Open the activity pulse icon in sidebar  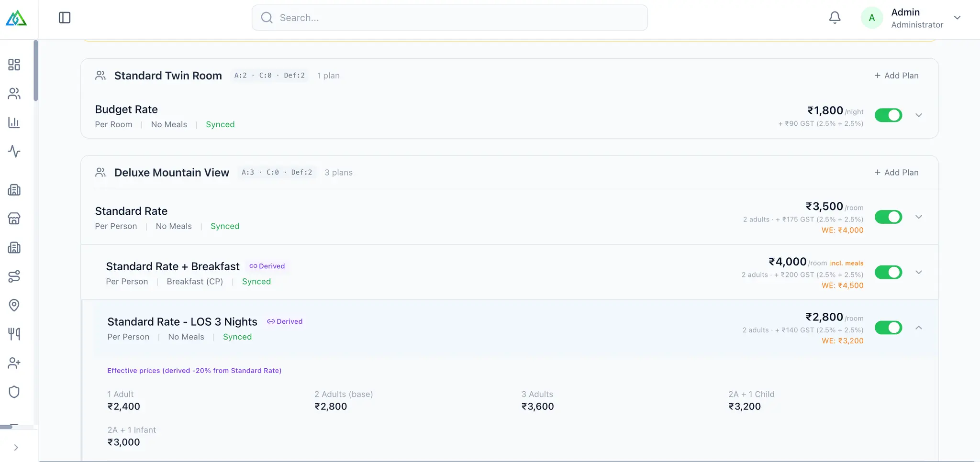pos(14,151)
